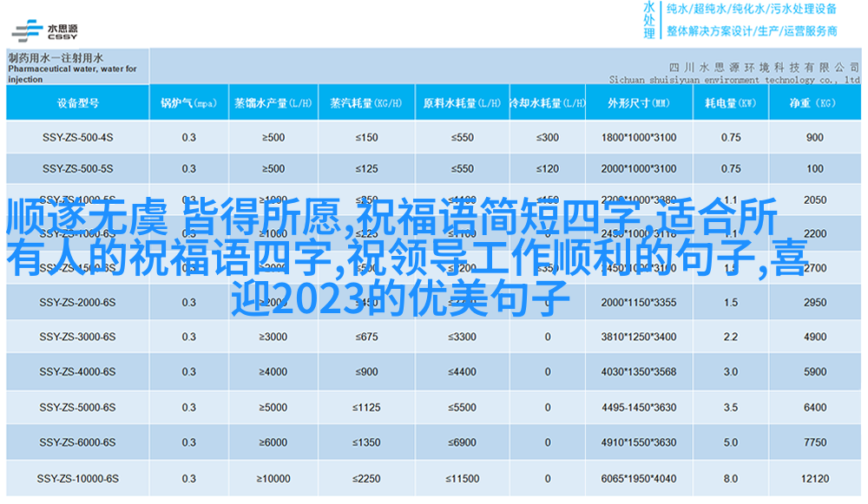The width and height of the screenshot is (868, 504).
Task: Click the ≥10000 distilled water output cell
Action: pyautogui.click(x=273, y=478)
